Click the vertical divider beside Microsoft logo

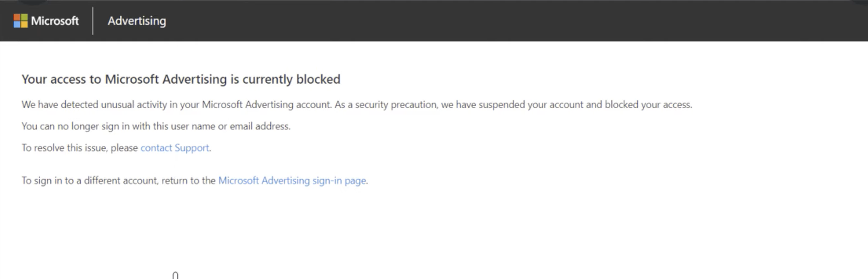click(x=92, y=21)
